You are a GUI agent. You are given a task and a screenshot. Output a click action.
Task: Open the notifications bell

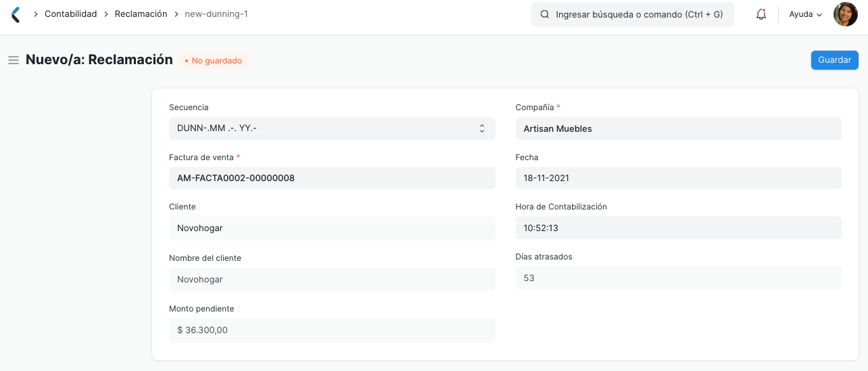pyautogui.click(x=761, y=14)
